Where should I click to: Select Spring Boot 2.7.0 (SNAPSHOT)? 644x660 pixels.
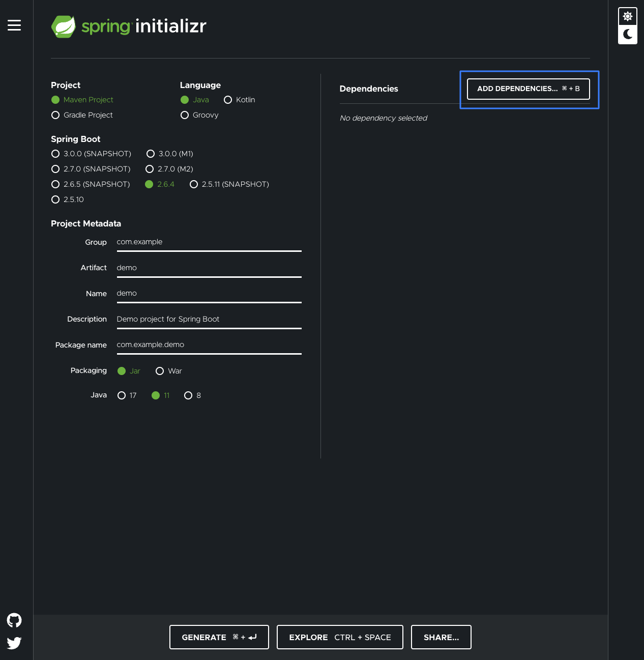click(91, 169)
